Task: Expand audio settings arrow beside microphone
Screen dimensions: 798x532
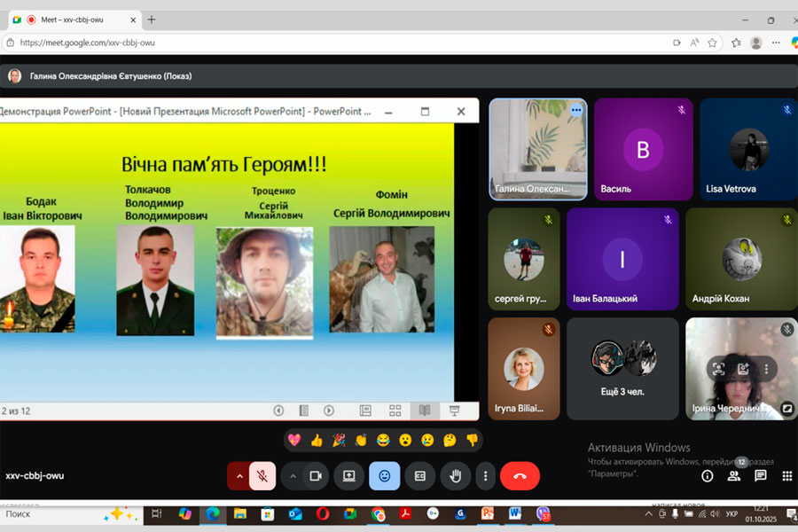Action: (x=239, y=476)
